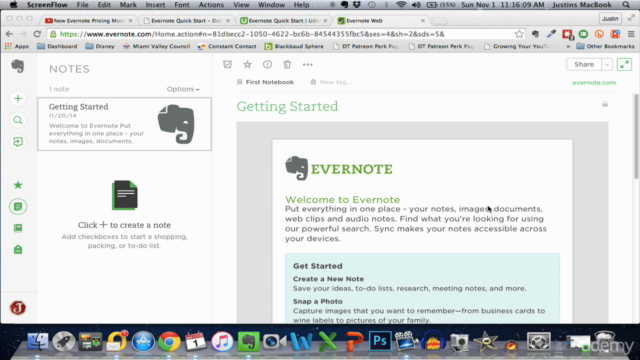Viewport: 640px width, 360px height.
Task: Open the evernote.com source link
Action: 594,82
